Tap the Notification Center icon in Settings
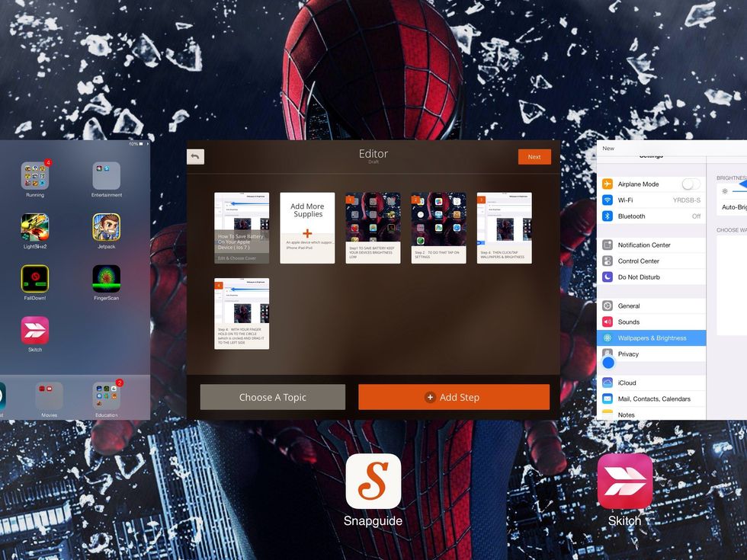Viewport: 747px width, 560px height. pos(607,245)
